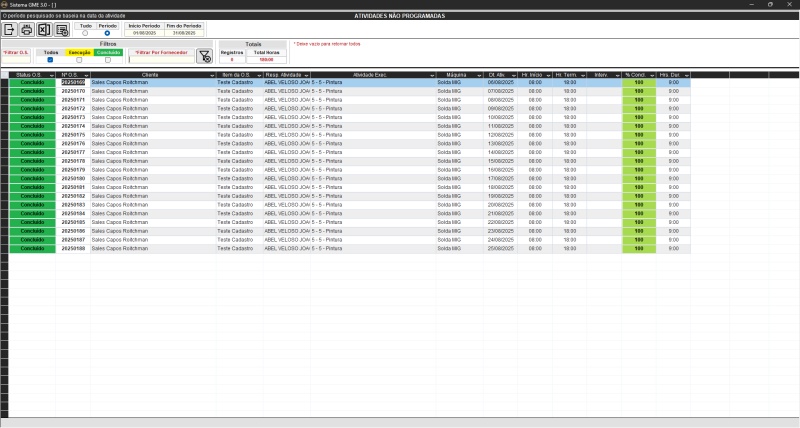The image size is (800, 428).
Task: Click the clear filter funnel icon
Action: pos(204,56)
